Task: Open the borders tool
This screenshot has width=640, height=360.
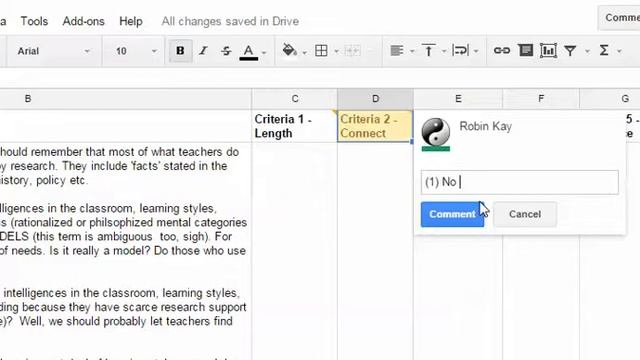Action: pos(321,51)
